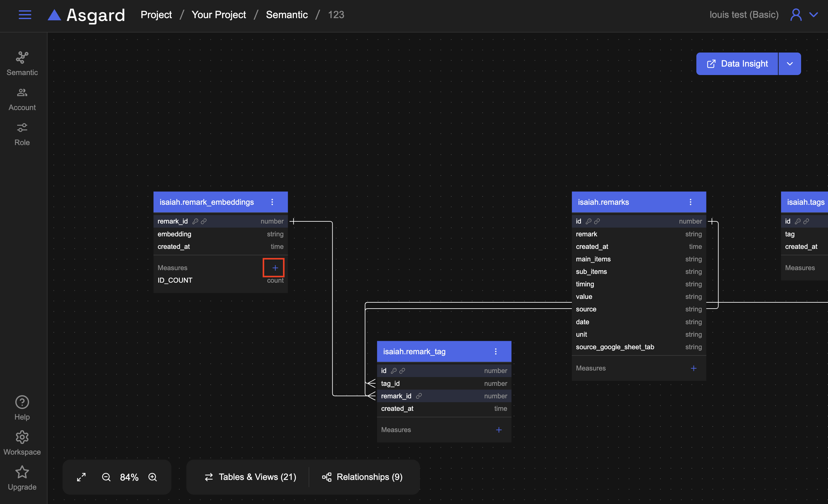This screenshot has height=504, width=828.
Task: Open the Role settings icon
Action: click(22, 128)
